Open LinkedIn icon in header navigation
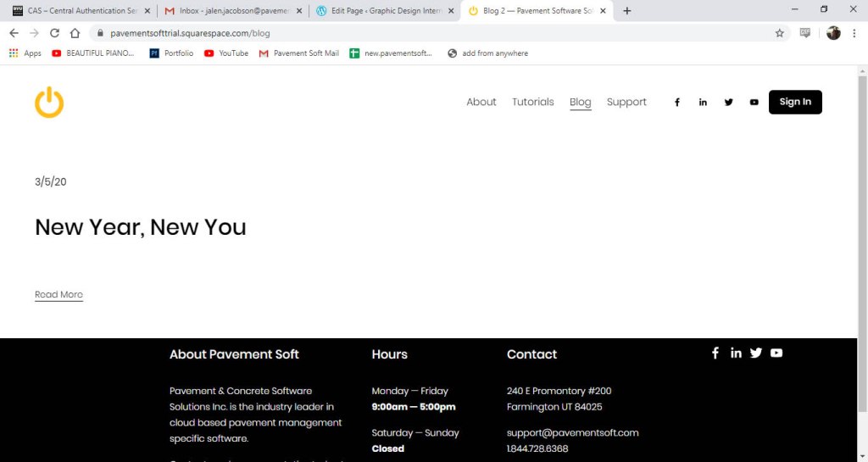 point(703,103)
